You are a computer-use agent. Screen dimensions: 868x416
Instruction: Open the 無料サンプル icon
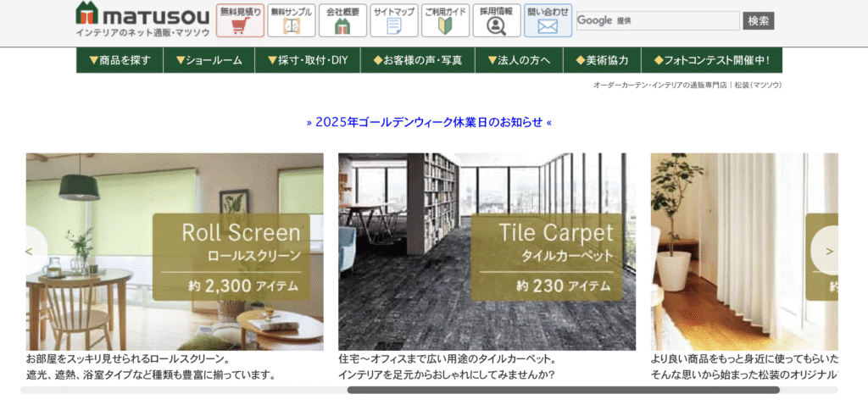tap(291, 20)
